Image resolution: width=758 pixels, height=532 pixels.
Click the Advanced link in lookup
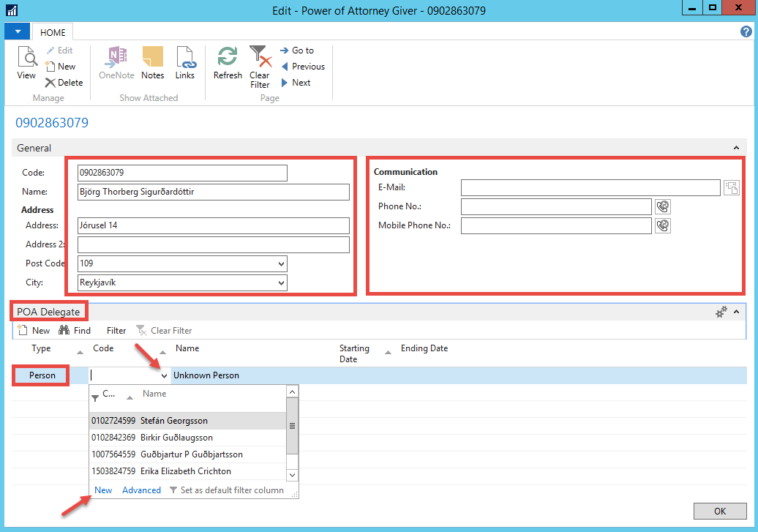141,490
